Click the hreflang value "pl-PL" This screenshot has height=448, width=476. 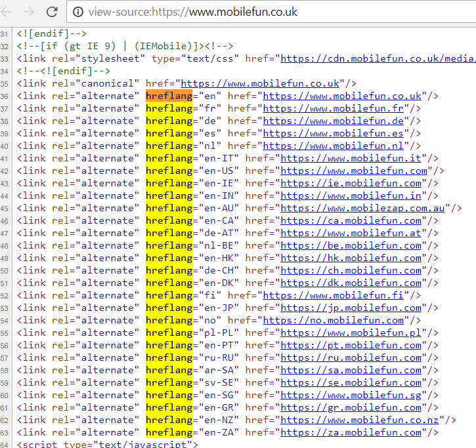click(x=219, y=333)
